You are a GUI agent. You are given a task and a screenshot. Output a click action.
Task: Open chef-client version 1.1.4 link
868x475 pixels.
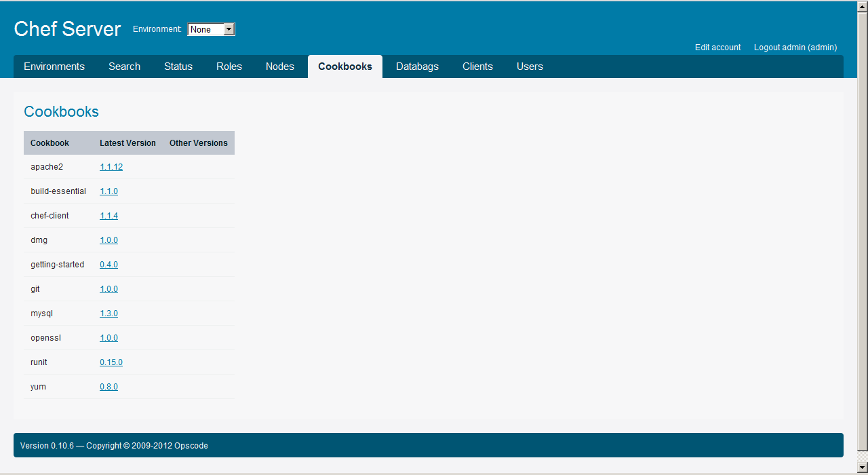108,216
